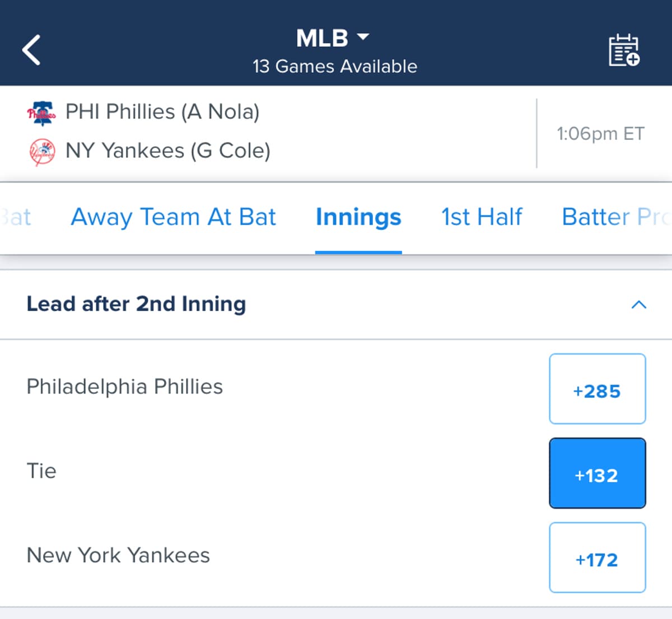Select Phillies +285 odds
672x619 pixels.
coord(597,389)
